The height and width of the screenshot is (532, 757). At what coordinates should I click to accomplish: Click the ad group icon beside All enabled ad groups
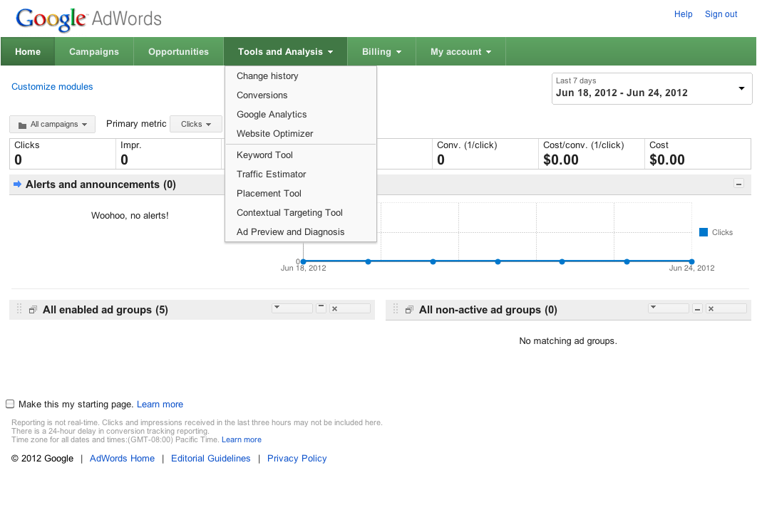tap(33, 310)
